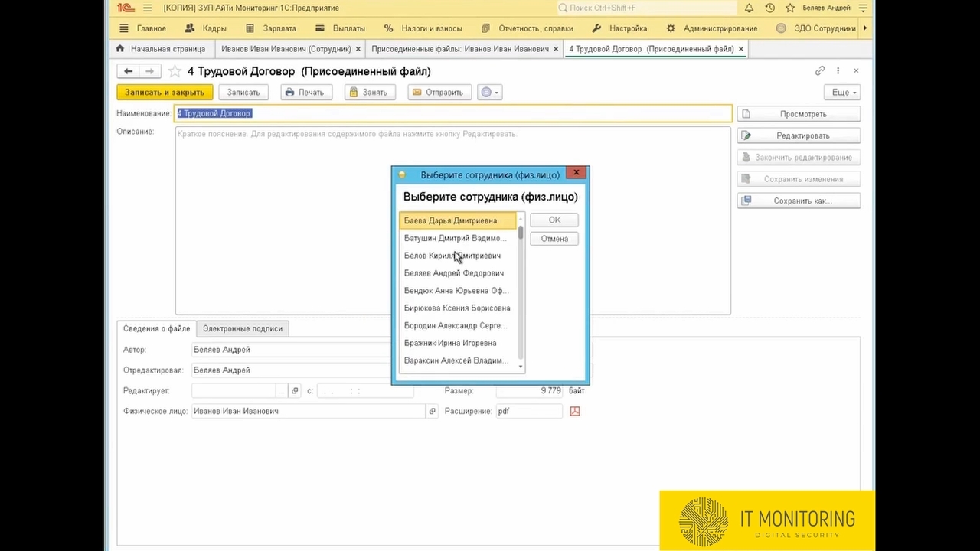980x551 pixels.
Task: Go back with the left arrow button
Action: (x=128, y=71)
